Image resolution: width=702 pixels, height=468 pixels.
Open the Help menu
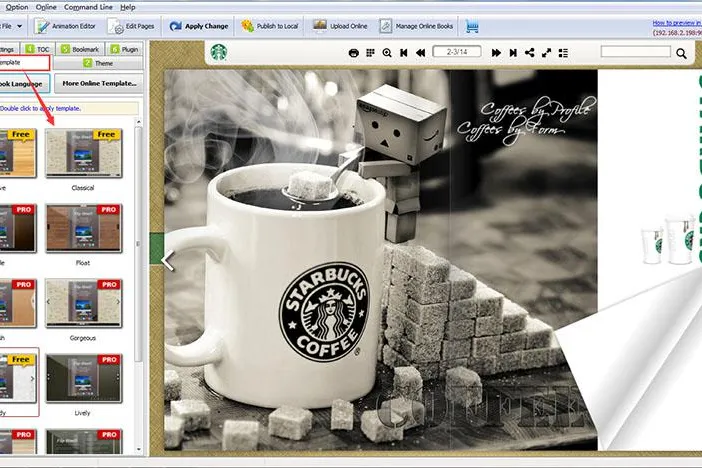[x=128, y=7]
